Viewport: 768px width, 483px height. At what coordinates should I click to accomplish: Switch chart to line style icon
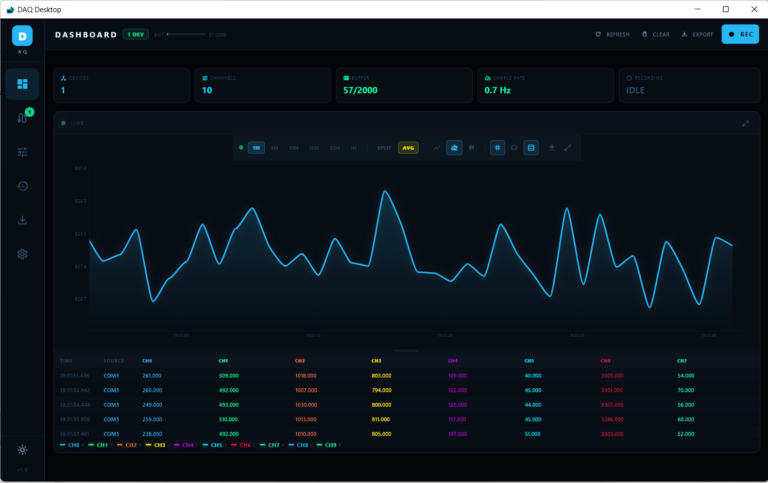[436, 147]
